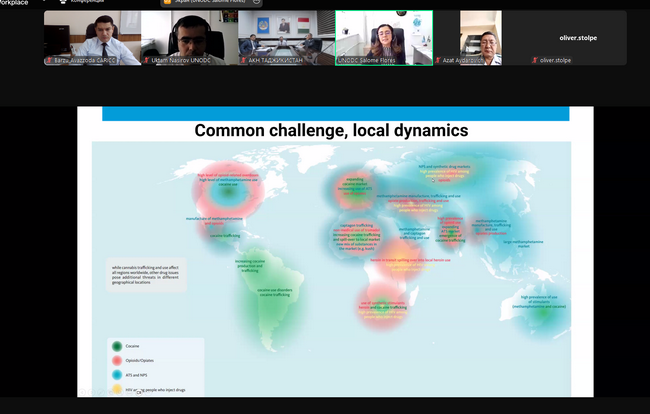Select UNODC Salome Flores active speaker tile
The image size is (650, 414).
[383, 38]
